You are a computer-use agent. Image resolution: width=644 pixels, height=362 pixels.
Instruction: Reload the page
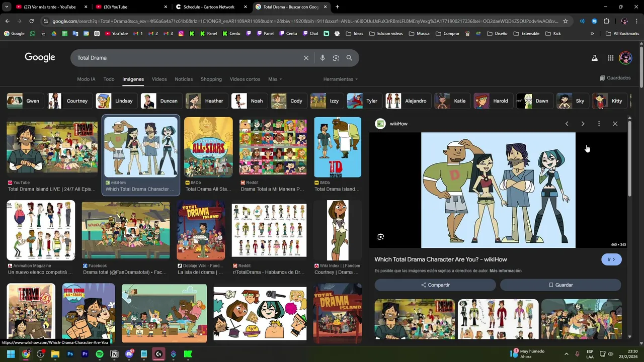click(31, 21)
